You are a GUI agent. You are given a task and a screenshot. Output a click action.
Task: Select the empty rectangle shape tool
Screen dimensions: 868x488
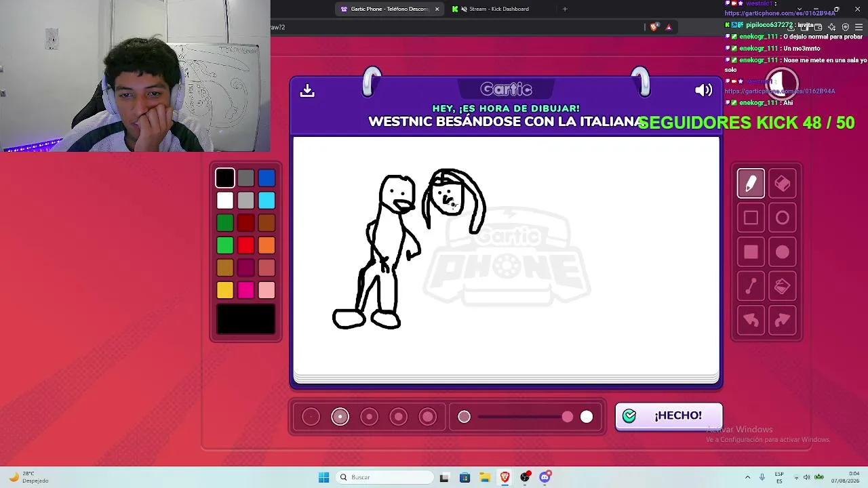751,218
